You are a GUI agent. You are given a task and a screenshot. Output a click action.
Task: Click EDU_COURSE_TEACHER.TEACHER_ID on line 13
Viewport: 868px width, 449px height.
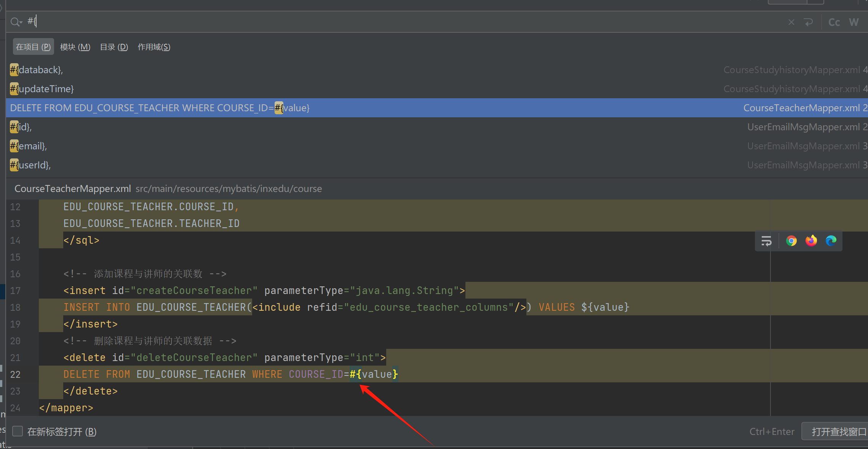pos(152,224)
